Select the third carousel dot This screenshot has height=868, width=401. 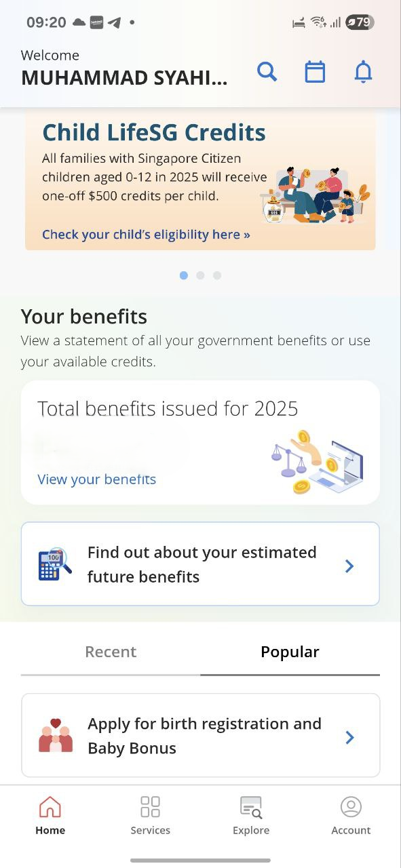[x=217, y=275]
